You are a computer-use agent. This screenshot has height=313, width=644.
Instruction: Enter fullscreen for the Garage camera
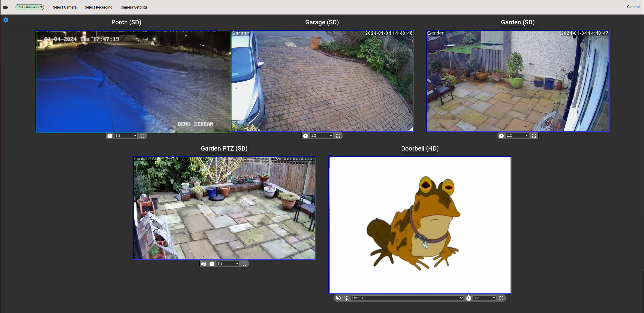pos(338,136)
